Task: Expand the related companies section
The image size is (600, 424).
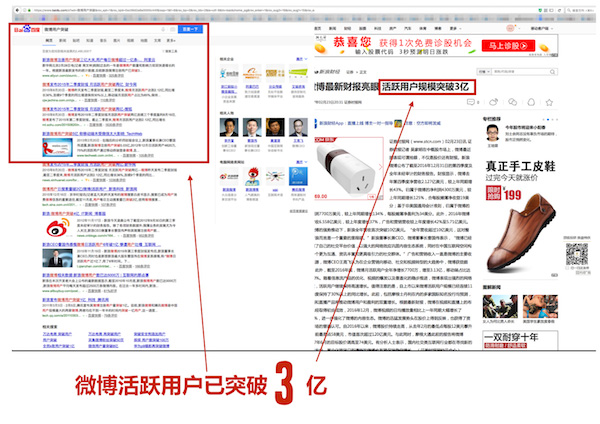Action: (302, 59)
